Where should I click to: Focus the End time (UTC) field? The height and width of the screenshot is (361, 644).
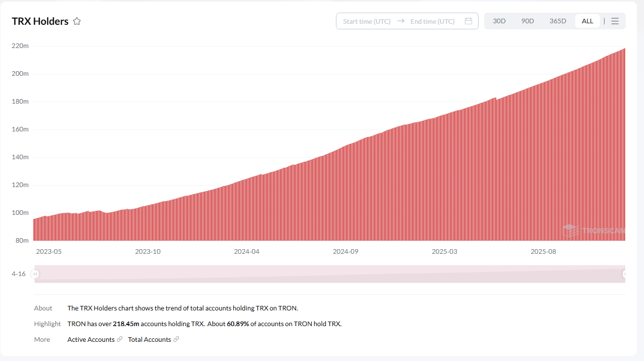click(433, 21)
